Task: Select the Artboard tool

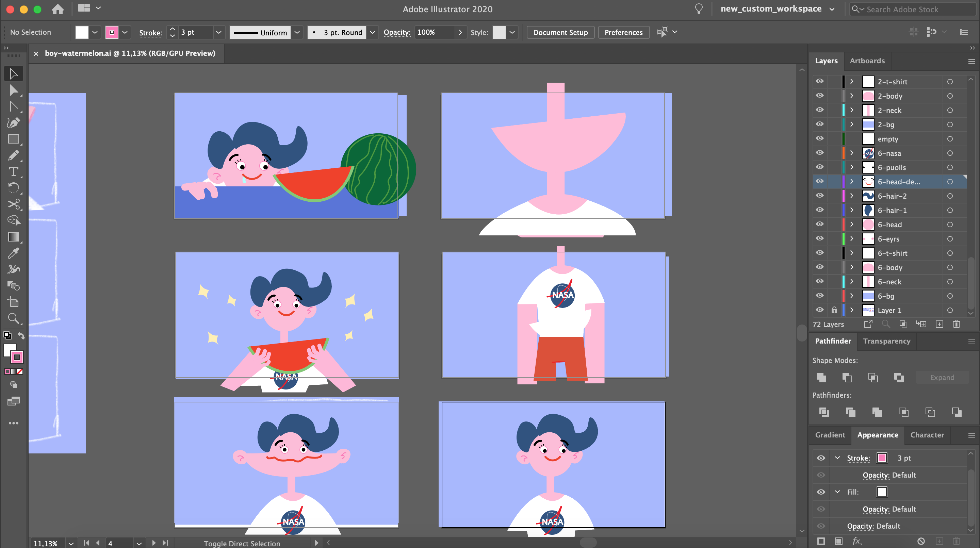Action: click(x=13, y=302)
